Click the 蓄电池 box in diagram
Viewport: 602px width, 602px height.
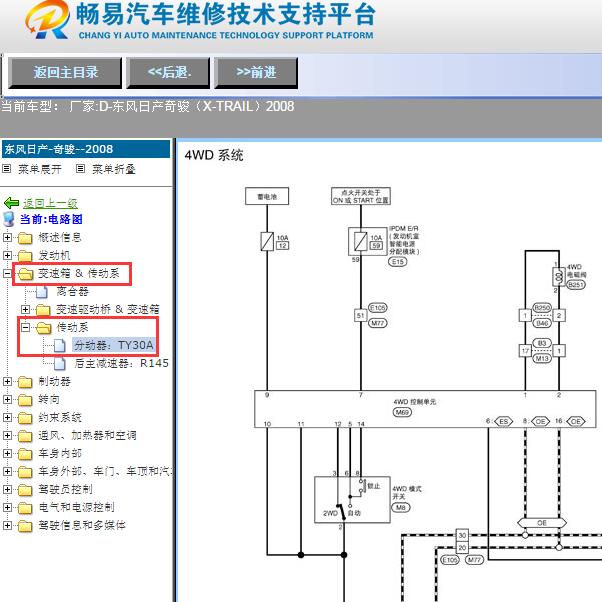click(x=267, y=196)
